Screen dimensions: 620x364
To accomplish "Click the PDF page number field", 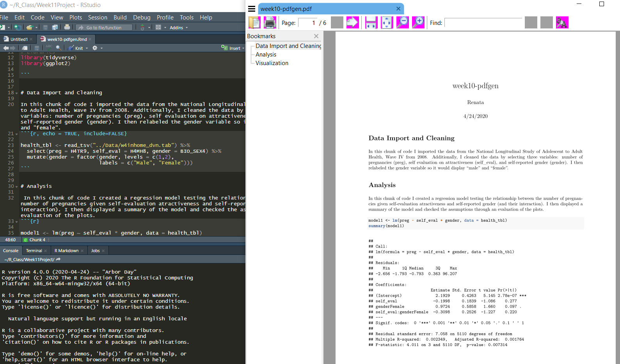I will (307, 23).
